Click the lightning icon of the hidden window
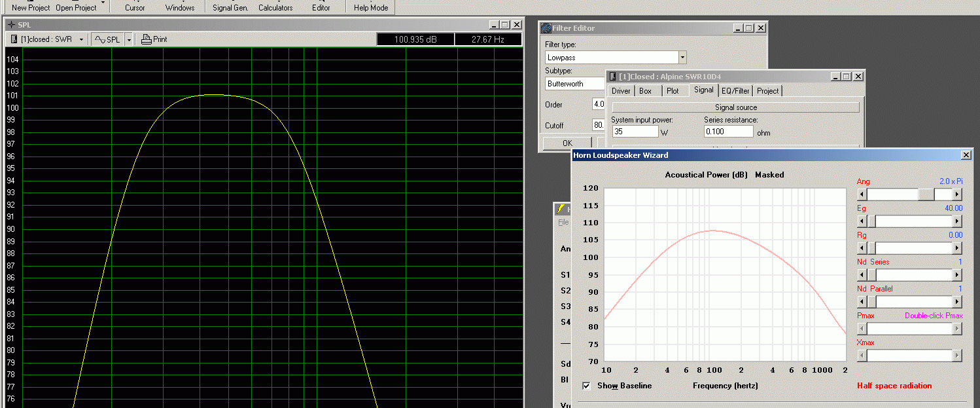980x408 pixels. pyautogui.click(x=560, y=210)
